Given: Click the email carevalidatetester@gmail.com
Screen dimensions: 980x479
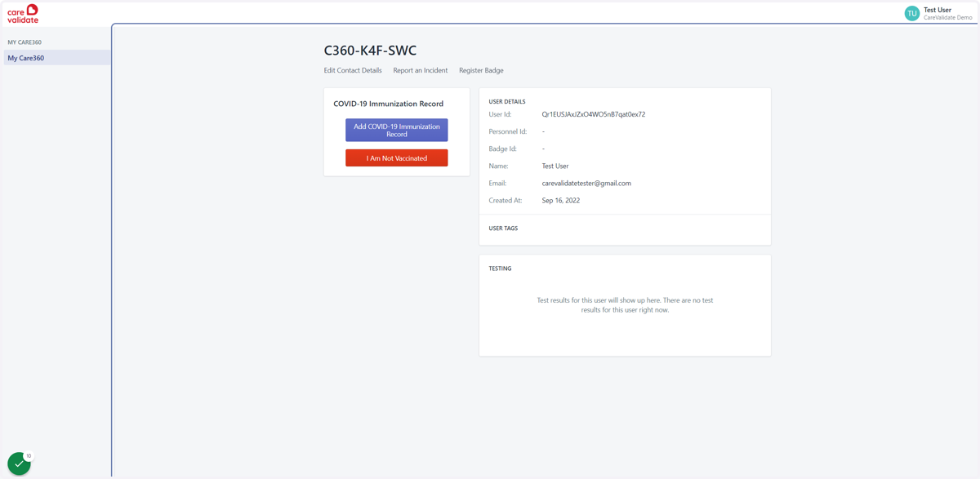Looking at the screenshot, I should pyautogui.click(x=586, y=184).
